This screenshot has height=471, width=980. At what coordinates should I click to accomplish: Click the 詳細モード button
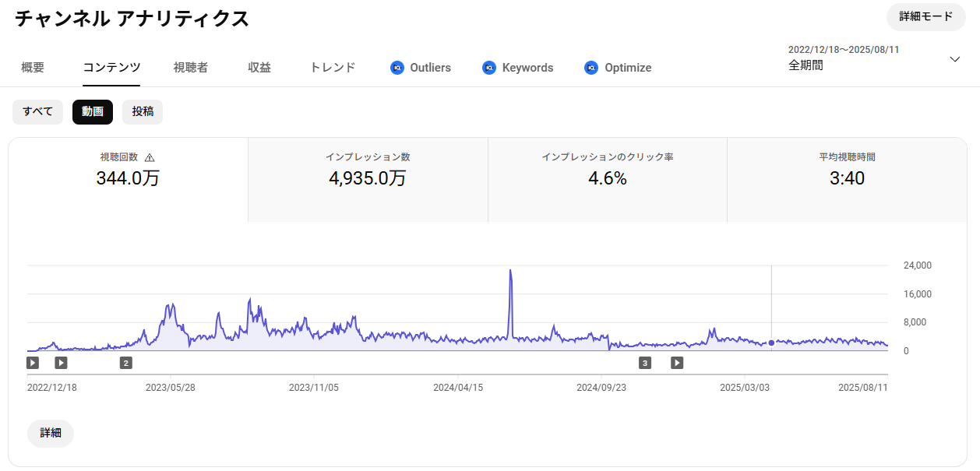(x=925, y=16)
